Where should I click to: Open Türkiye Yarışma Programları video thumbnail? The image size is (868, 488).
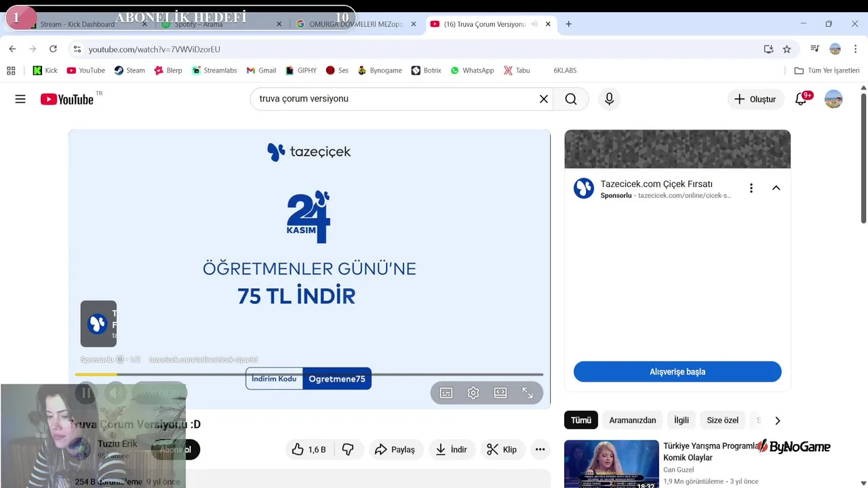coord(611,464)
